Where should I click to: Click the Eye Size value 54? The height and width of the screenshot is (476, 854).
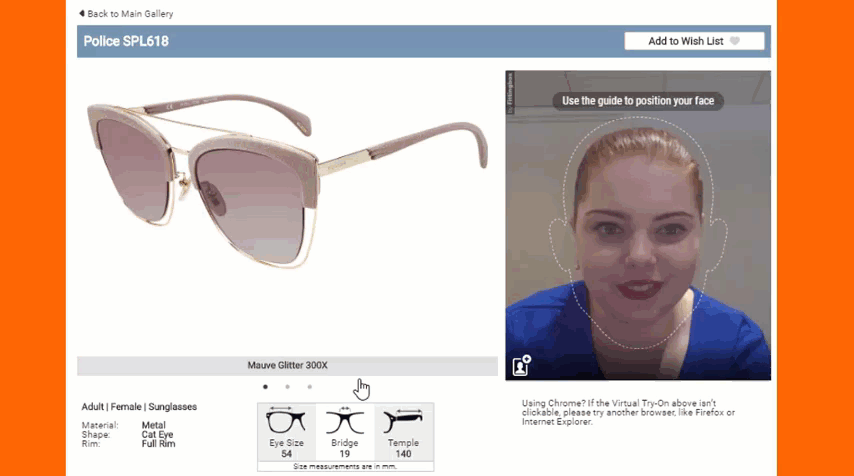pyautogui.click(x=286, y=454)
